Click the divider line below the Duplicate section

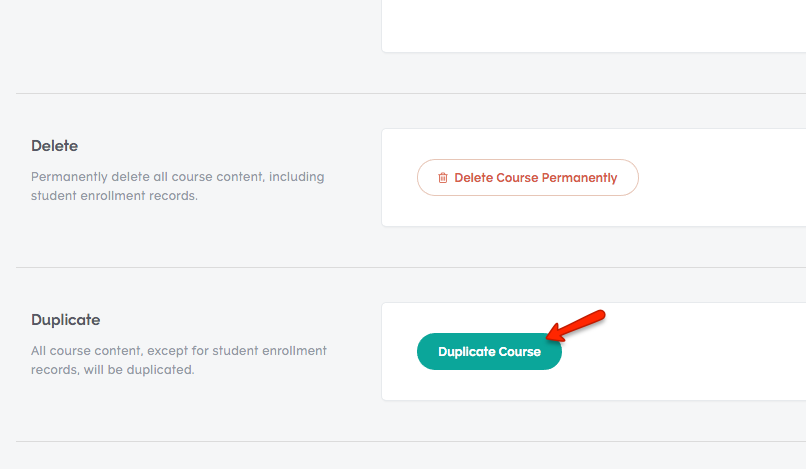click(x=411, y=441)
